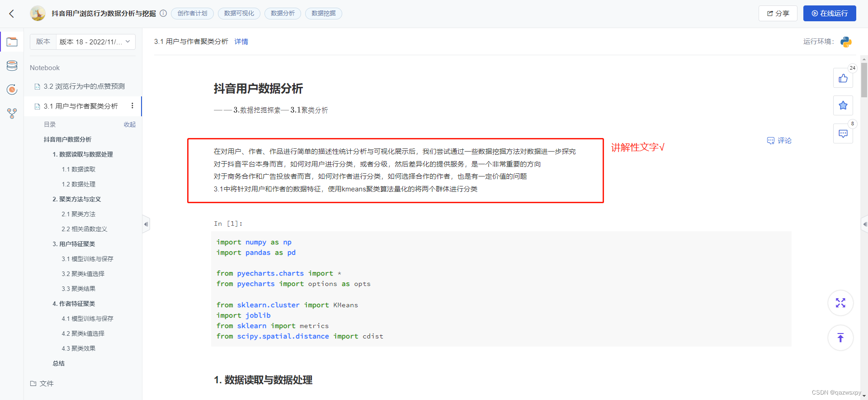Click the 目录 contents label
This screenshot has height=400, width=868.
50,124
